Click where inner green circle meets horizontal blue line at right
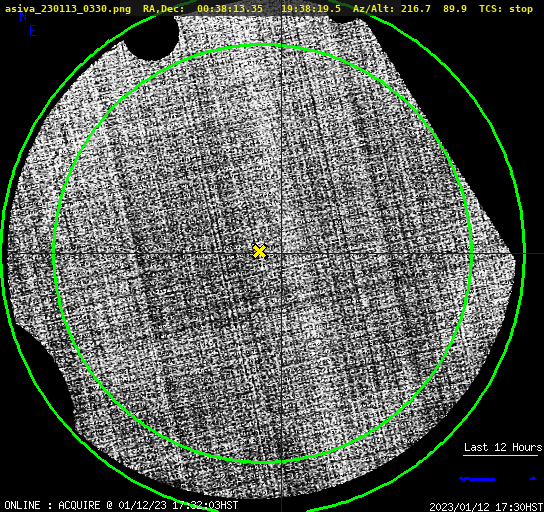Screen dimensions: 544x512 tap(471, 254)
